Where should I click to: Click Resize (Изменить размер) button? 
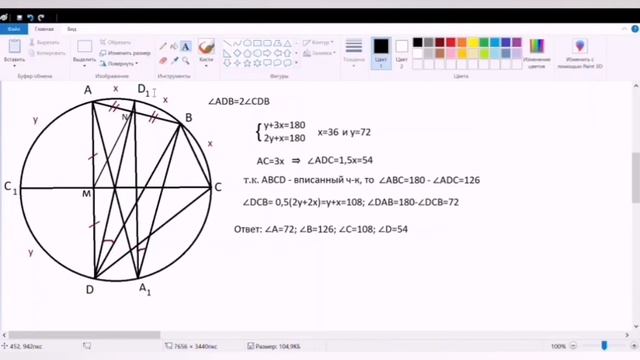click(x=125, y=53)
